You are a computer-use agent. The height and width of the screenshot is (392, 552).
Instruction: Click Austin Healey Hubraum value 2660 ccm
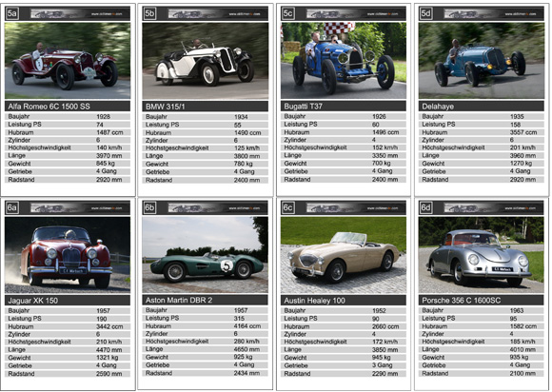[385, 326]
